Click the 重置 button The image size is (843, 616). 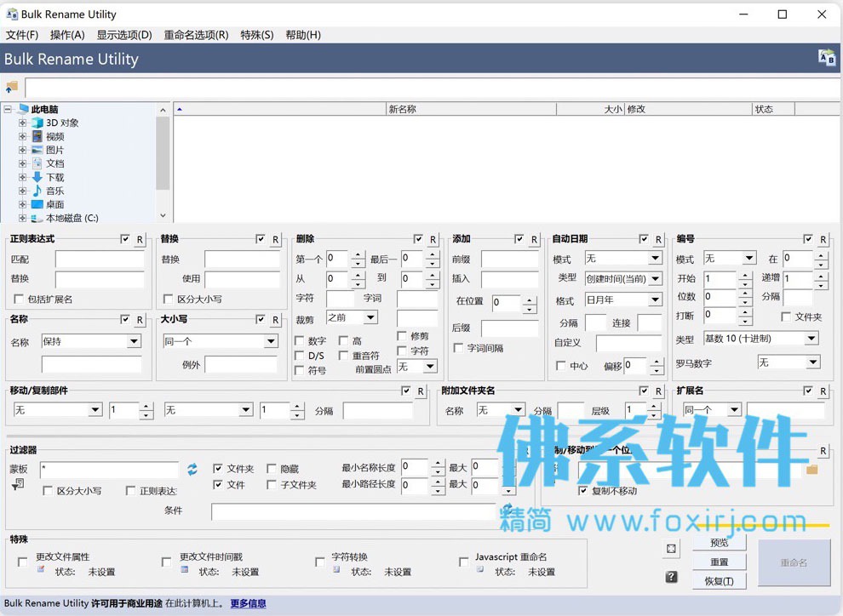[x=719, y=562]
